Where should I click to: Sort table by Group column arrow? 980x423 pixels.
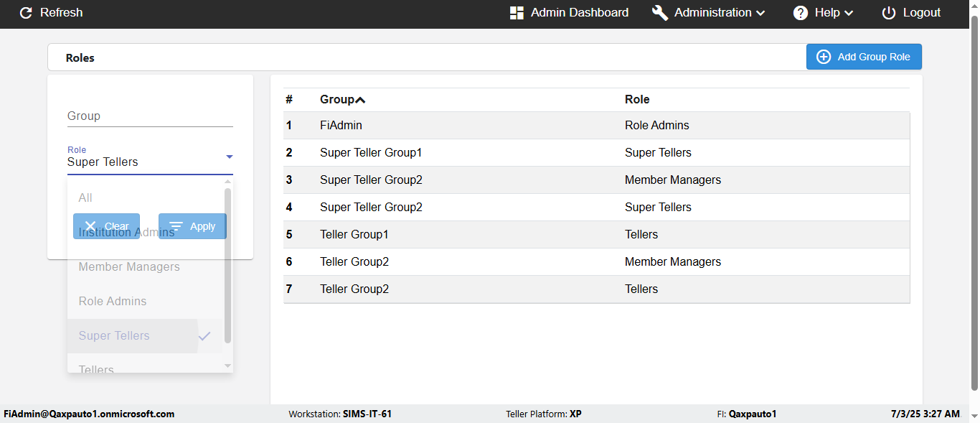click(360, 100)
